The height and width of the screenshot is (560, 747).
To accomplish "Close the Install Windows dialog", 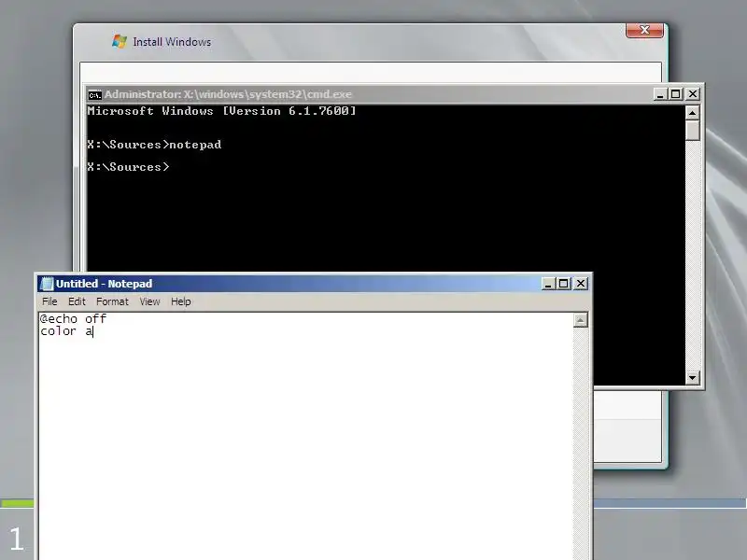I will pos(644,30).
